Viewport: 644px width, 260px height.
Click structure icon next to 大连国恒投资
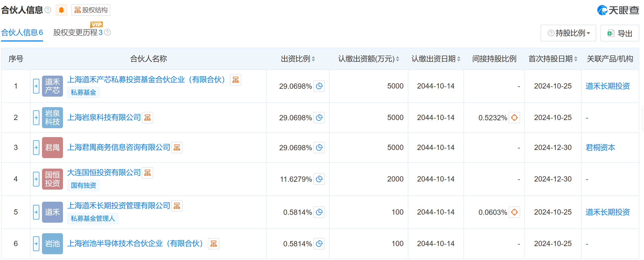(147, 173)
